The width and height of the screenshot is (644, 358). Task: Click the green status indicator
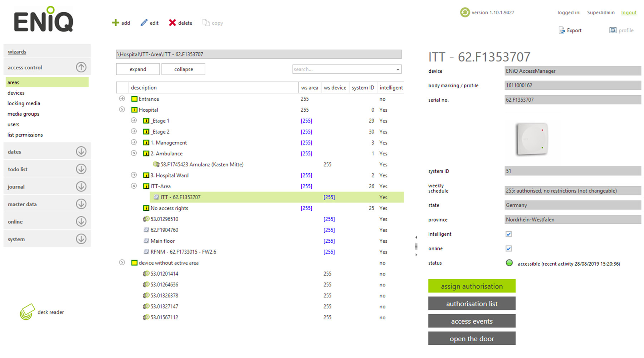point(509,263)
